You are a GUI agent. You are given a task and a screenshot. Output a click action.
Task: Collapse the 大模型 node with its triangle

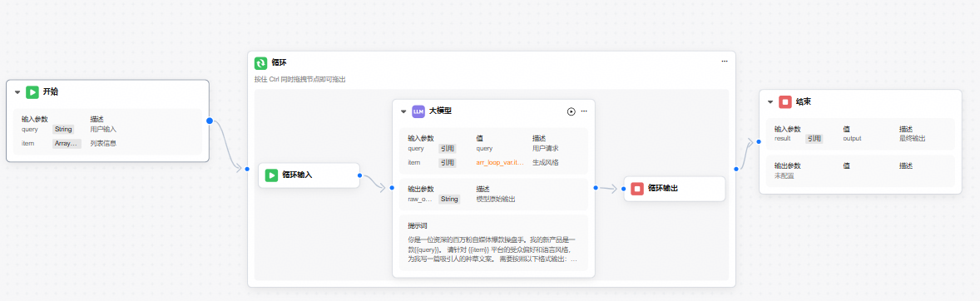click(403, 111)
